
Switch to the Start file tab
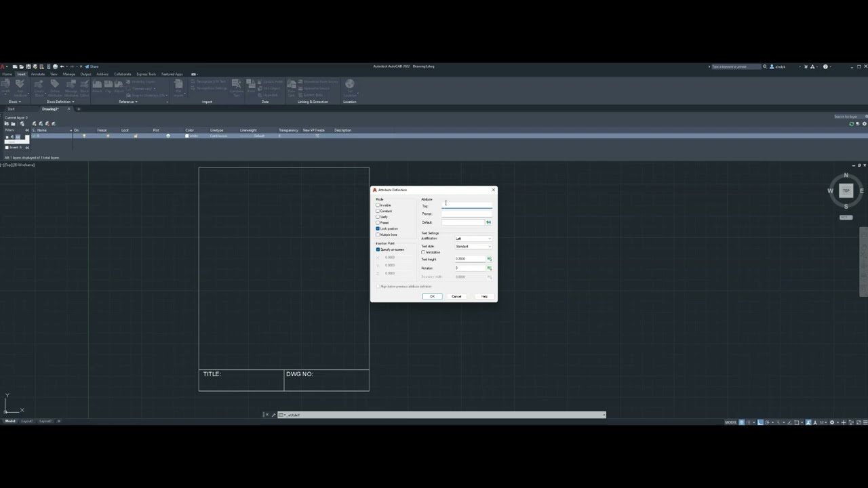click(x=11, y=108)
